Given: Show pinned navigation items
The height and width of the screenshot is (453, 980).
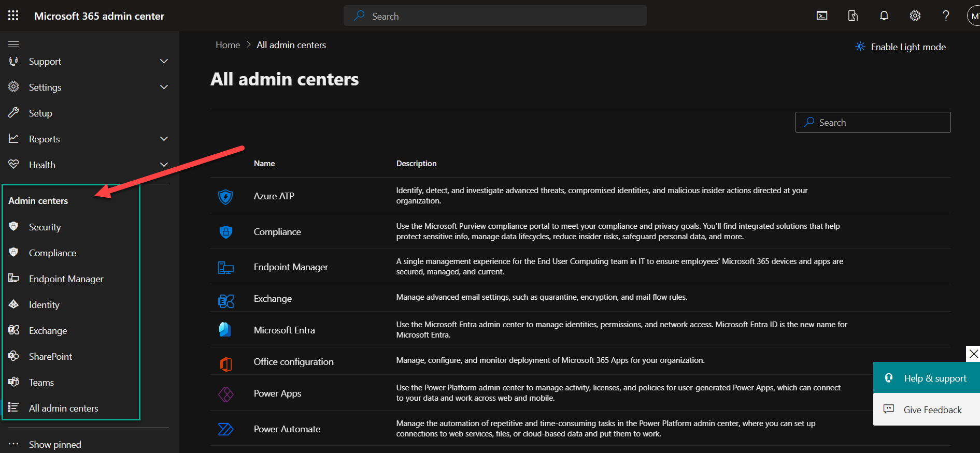Looking at the screenshot, I should pyautogui.click(x=55, y=444).
